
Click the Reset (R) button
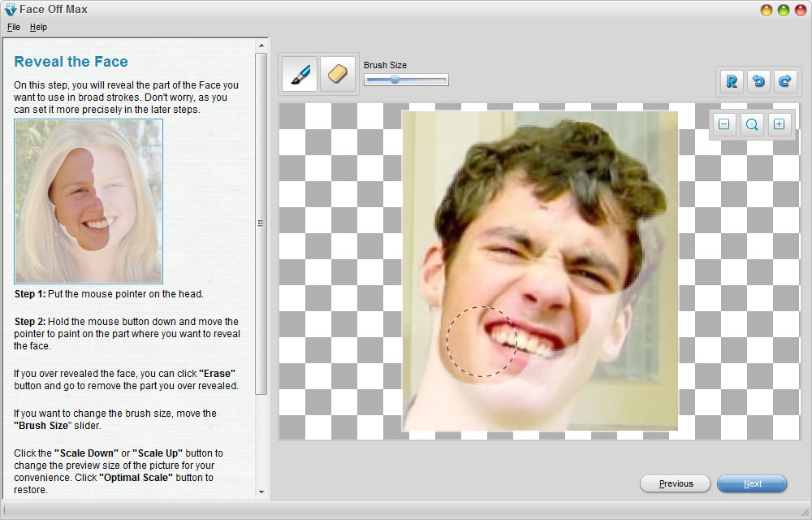coord(732,81)
